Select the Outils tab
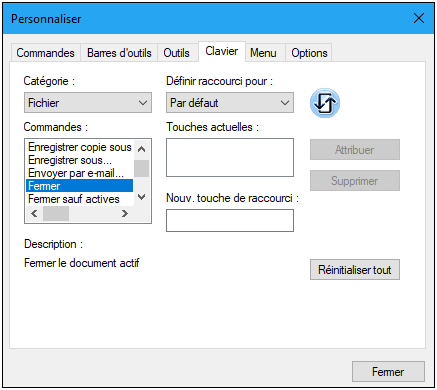The height and width of the screenshot is (390, 437). click(176, 53)
